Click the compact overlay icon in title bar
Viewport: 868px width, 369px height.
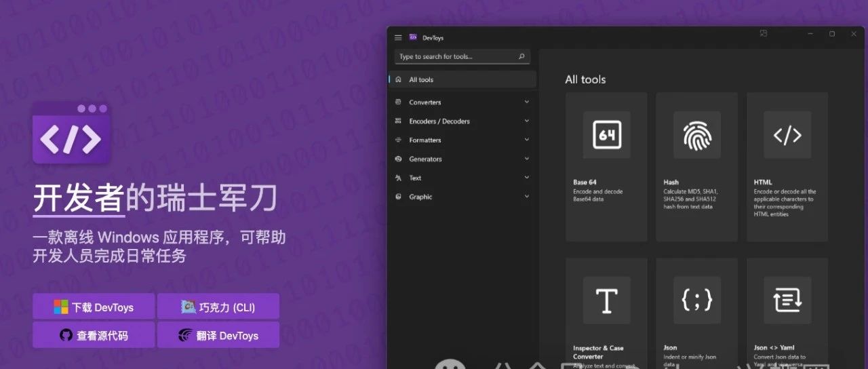[x=763, y=33]
